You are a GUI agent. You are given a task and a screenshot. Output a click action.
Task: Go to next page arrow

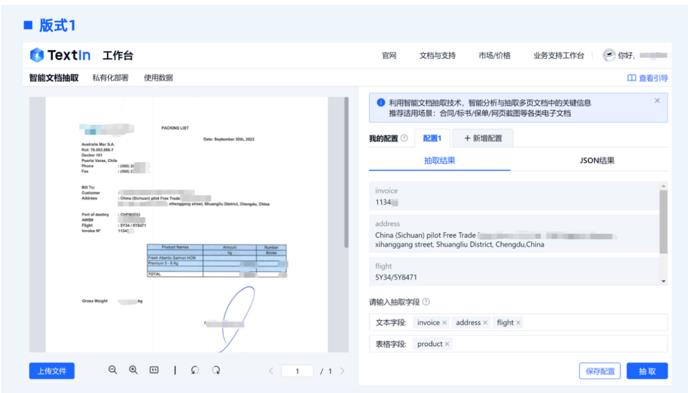342,371
